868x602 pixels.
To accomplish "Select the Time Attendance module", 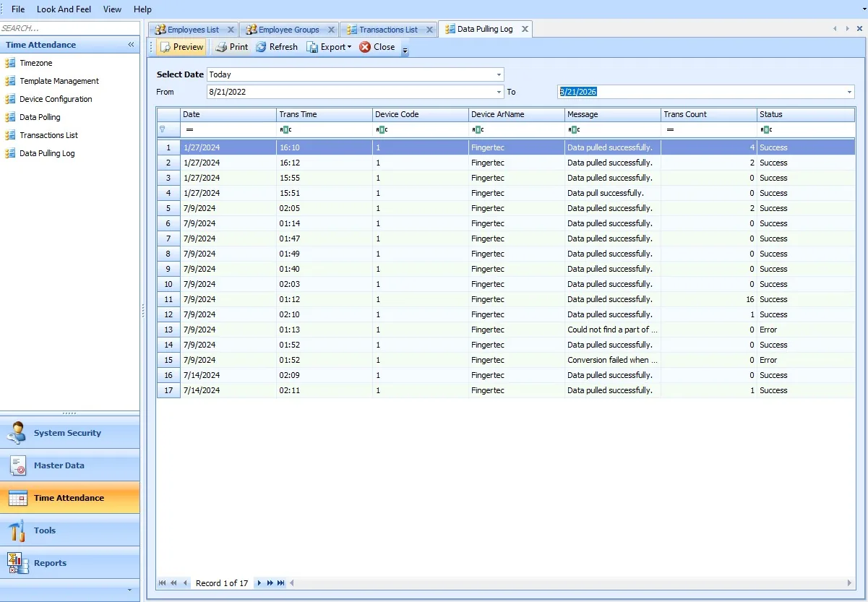I will click(x=70, y=498).
